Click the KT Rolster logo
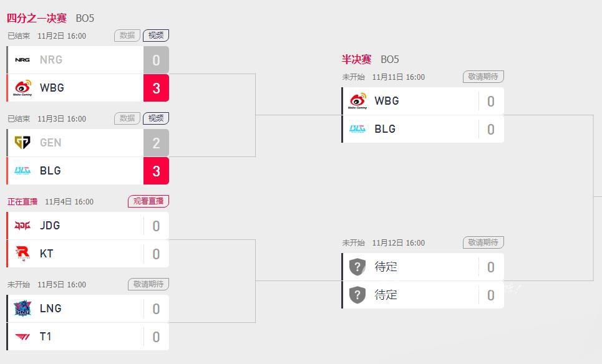Image resolution: width=602 pixels, height=364 pixels. [x=22, y=254]
